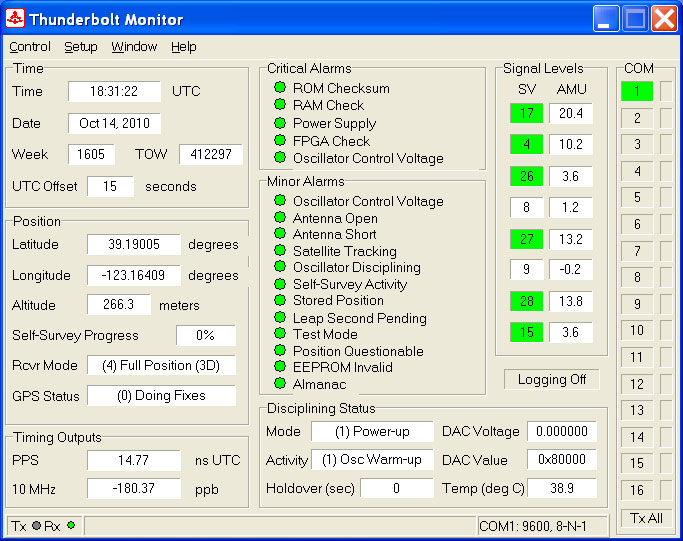This screenshot has height=541, width=683.
Task: Click the Position Questionable alarm indicator
Action: 280,350
